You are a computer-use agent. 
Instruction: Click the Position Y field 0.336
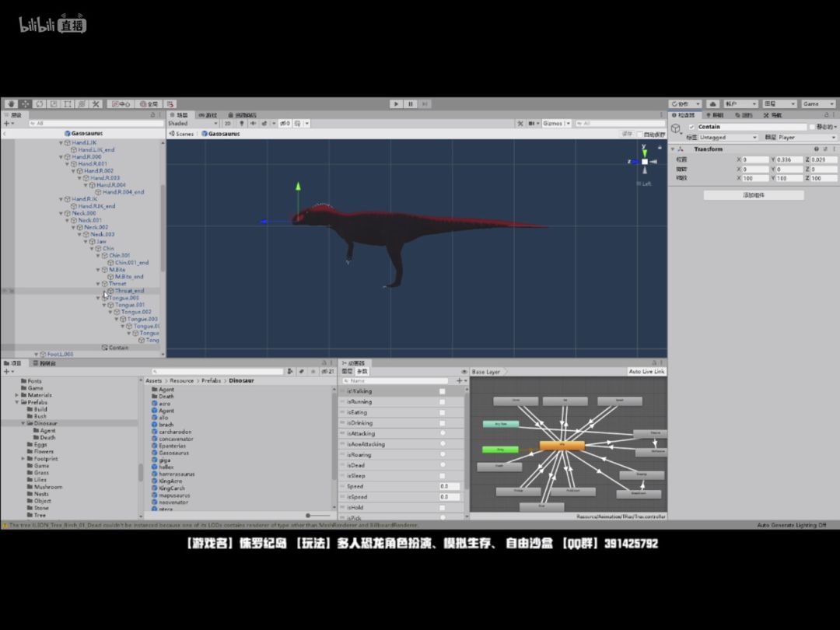(789, 159)
